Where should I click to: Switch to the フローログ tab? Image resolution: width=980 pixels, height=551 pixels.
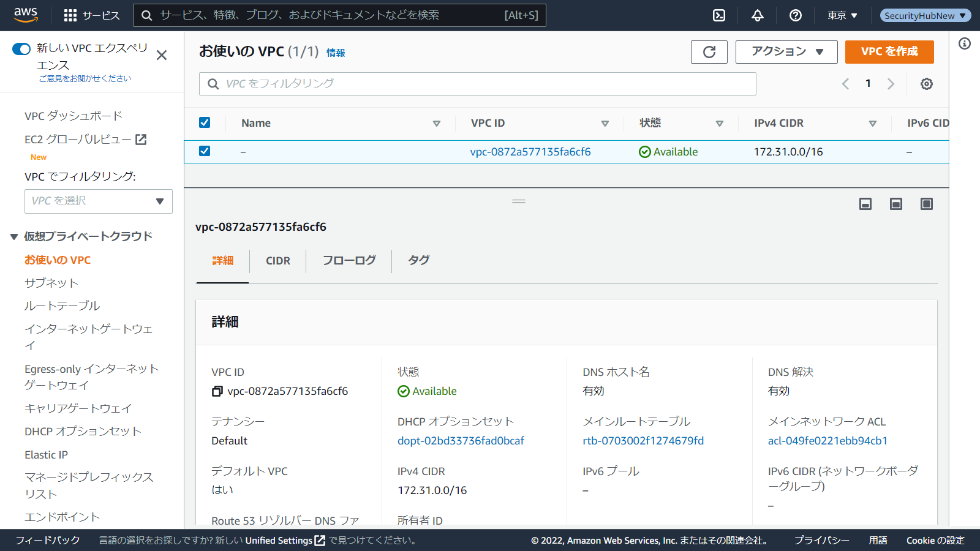(x=349, y=261)
